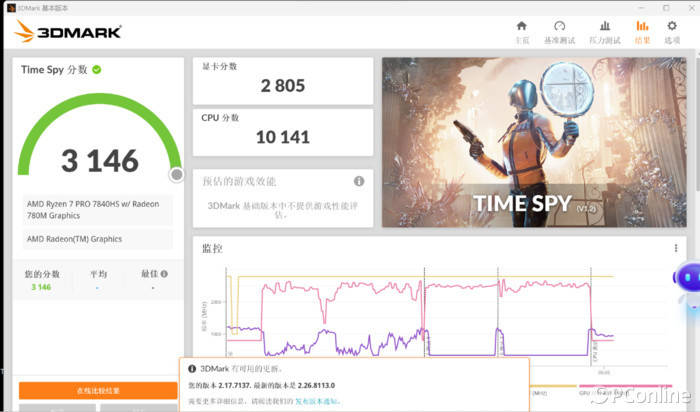700x412 pixels.
Task: Open the monitoring panel three-dot menu
Action: click(677, 248)
